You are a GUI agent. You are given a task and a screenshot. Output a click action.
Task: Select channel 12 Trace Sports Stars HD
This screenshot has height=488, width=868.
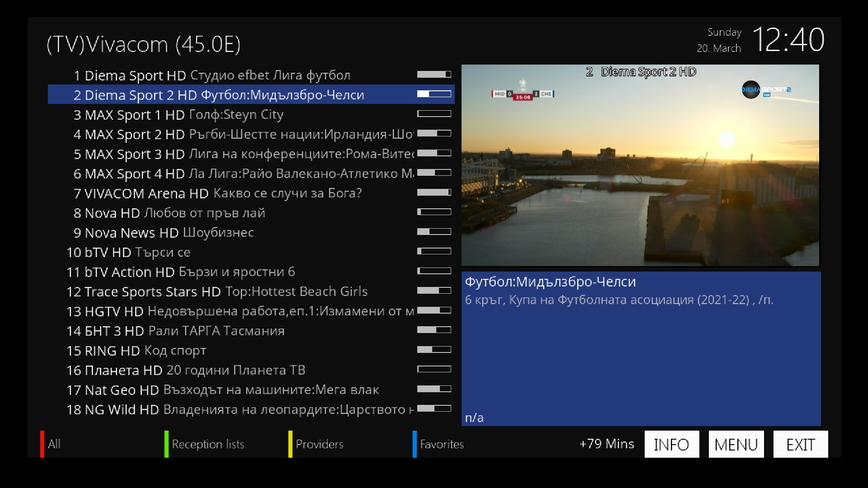(x=251, y=291)
